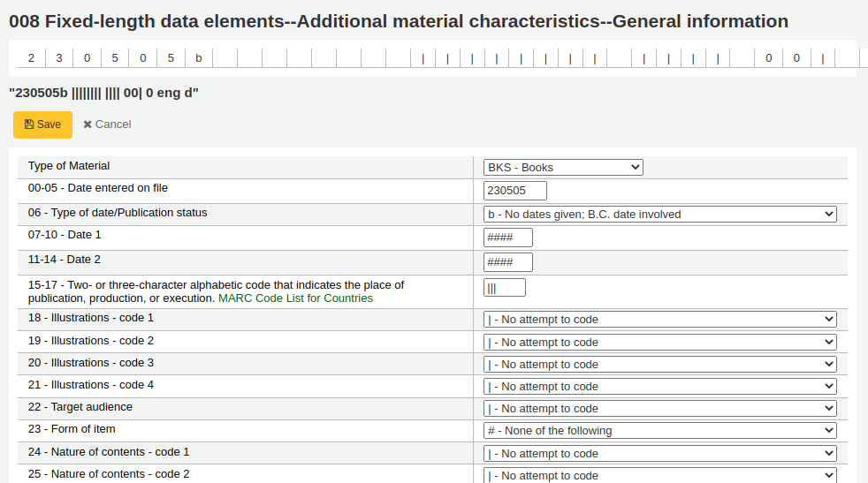Open Nature of contents code 2 dropdown
The width and height of the screenshot is (868, 483).
tap(660, 476)
